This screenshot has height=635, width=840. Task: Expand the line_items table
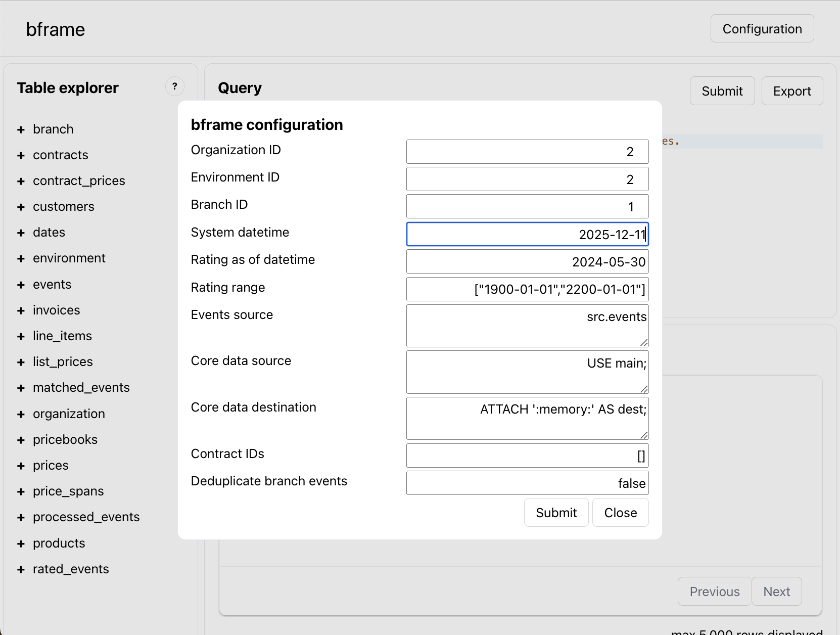[21, 337]
